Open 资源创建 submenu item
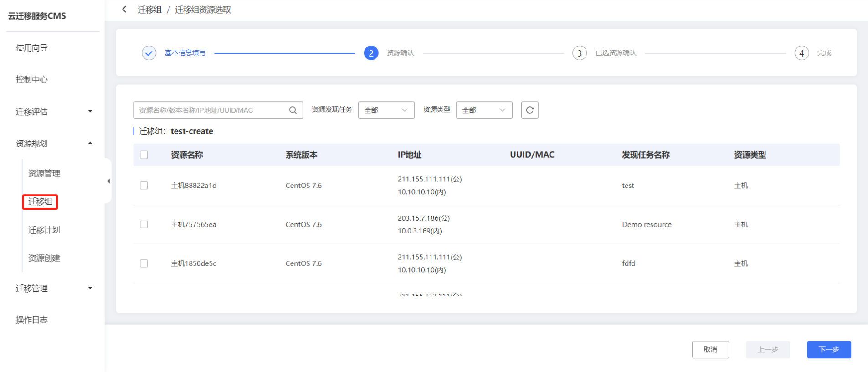The height and width of the screenshot is (372, 868). [x=44, y=258]
